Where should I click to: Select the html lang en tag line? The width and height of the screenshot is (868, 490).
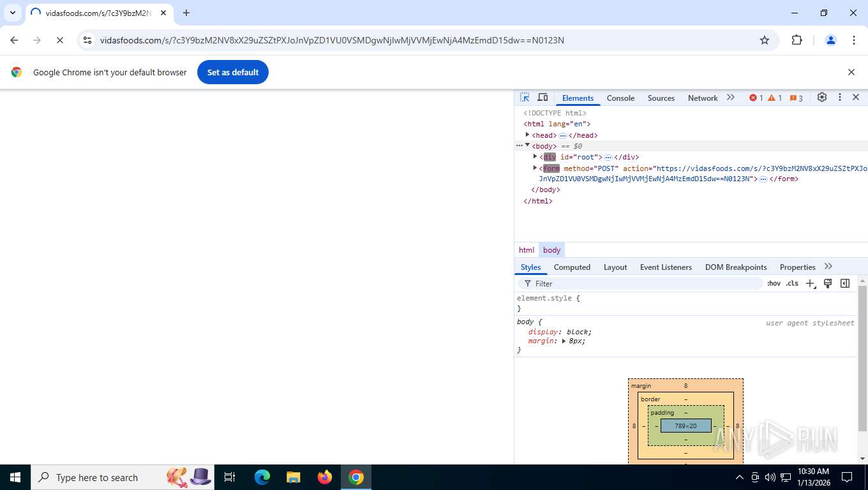(x=557, y=124)
